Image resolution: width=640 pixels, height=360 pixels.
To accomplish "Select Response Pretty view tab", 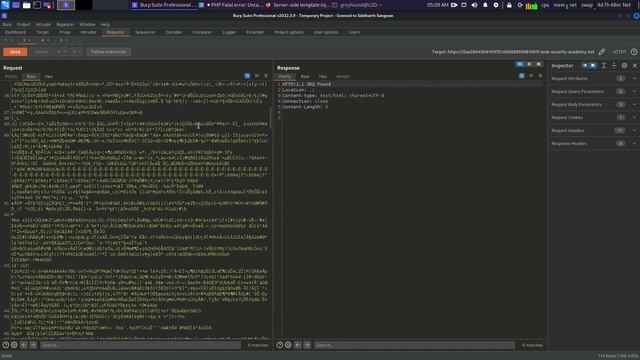I will (285, 76).
